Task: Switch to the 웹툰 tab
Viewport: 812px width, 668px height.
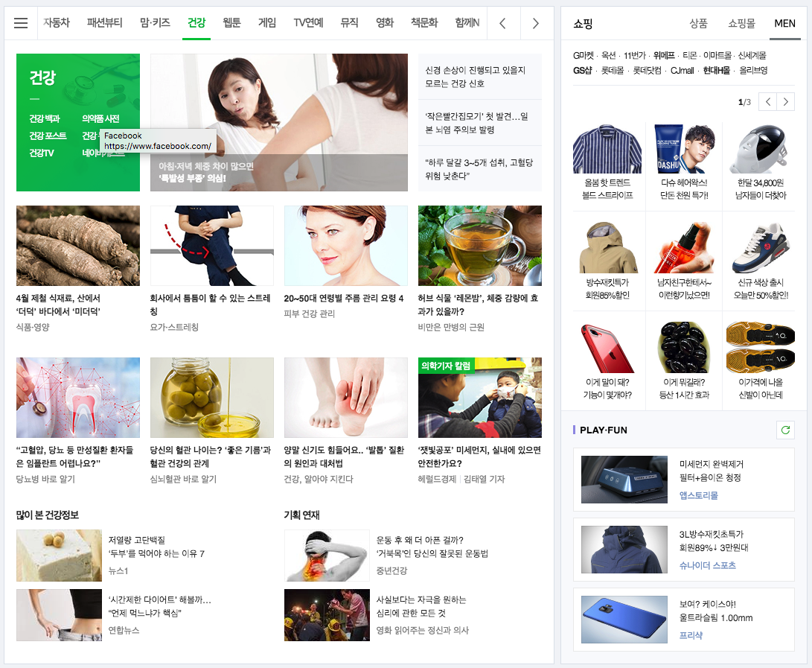Action: click(231, 22)
